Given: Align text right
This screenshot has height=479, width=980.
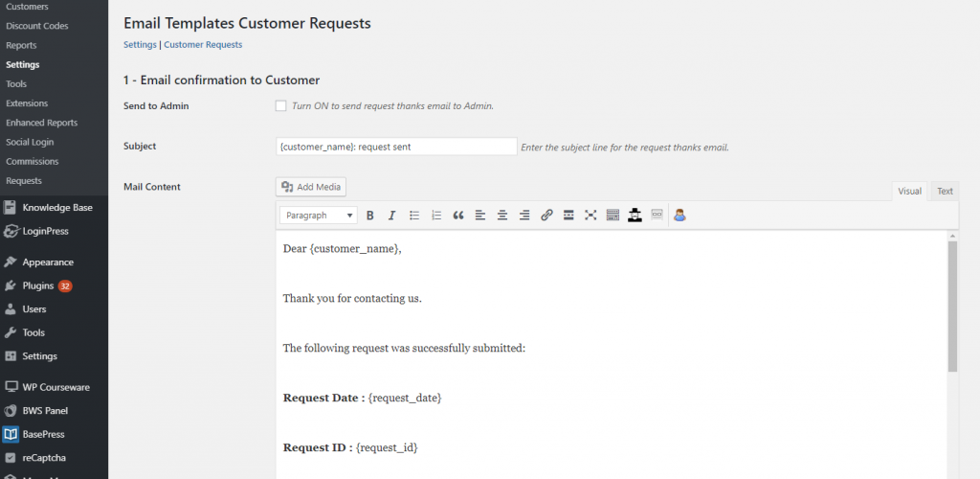Looking at the screenshot, I should pyautogui.click(x=524, y=216).
